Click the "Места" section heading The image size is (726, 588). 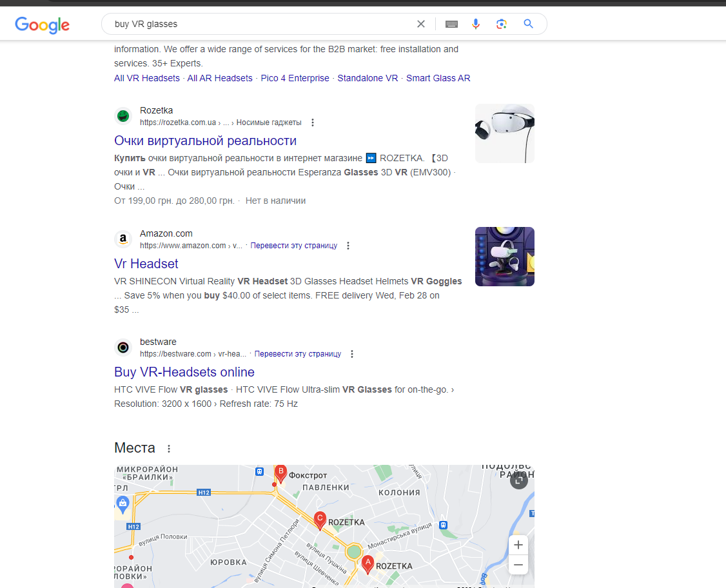pyautogui.click(x=135, y=448)
